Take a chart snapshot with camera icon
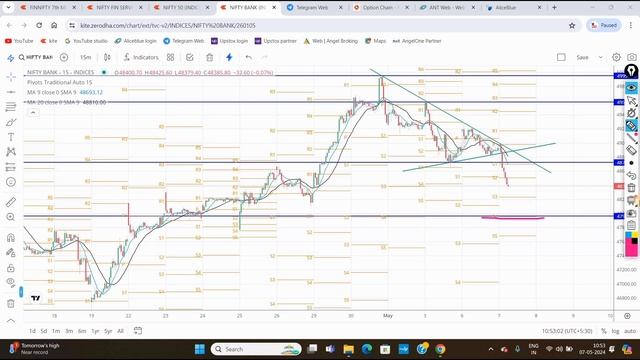640x360 pixels. pos(632,57)
